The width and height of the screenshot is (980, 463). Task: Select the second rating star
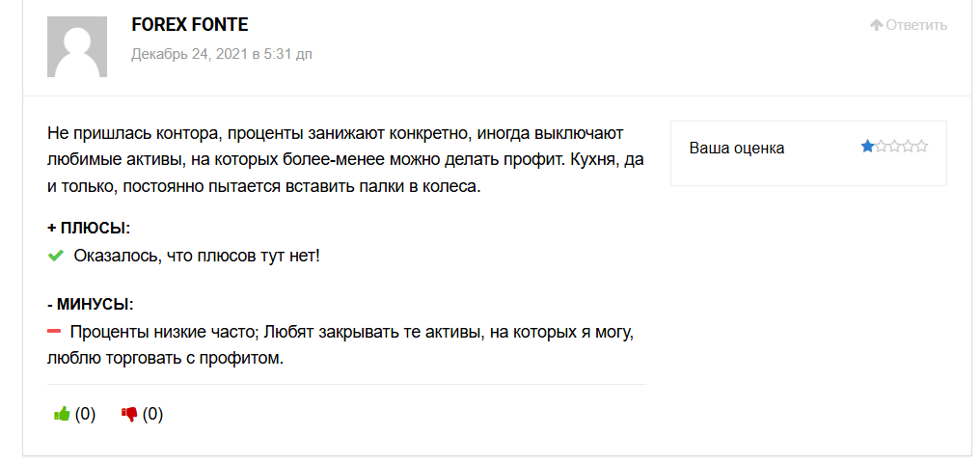coord(882,148)
